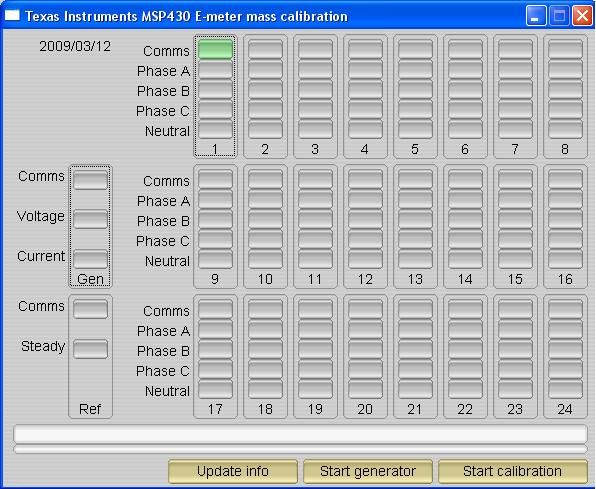The width and height of the screenshot is (596, 489).
Task: Click Phase B indicator of meter 12
Action: (x=365, y=219)
